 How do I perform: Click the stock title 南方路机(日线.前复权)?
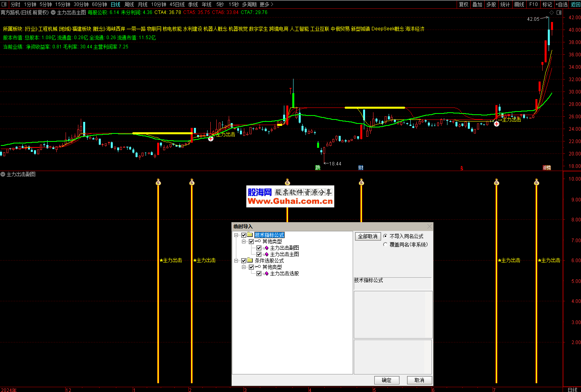25,12
